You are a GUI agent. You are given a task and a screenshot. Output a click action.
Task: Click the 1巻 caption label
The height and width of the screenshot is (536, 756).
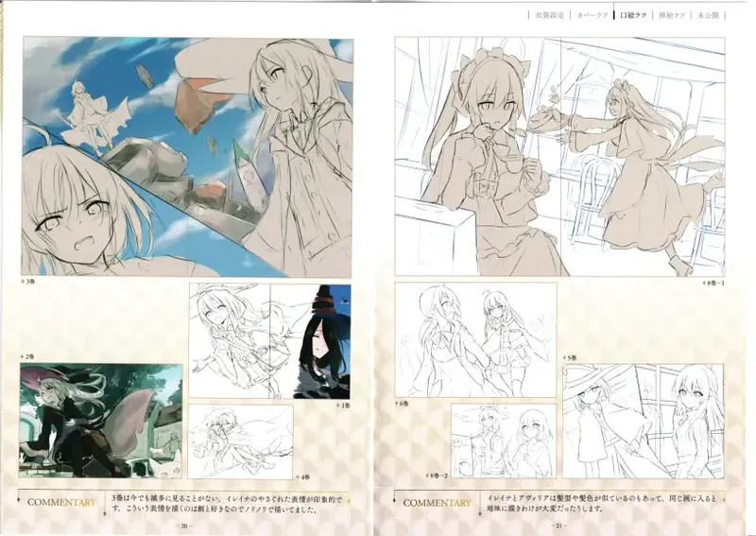point(344,406)
